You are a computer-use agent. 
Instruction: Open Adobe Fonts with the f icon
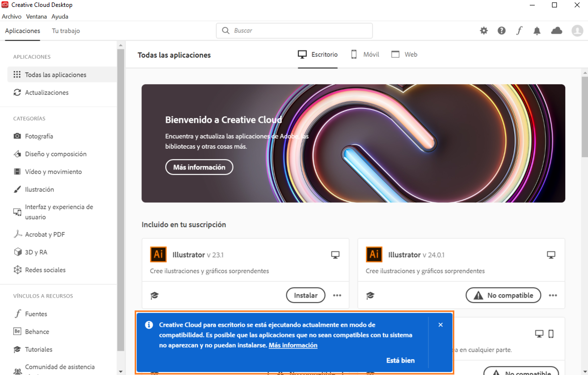coord(519,31)
